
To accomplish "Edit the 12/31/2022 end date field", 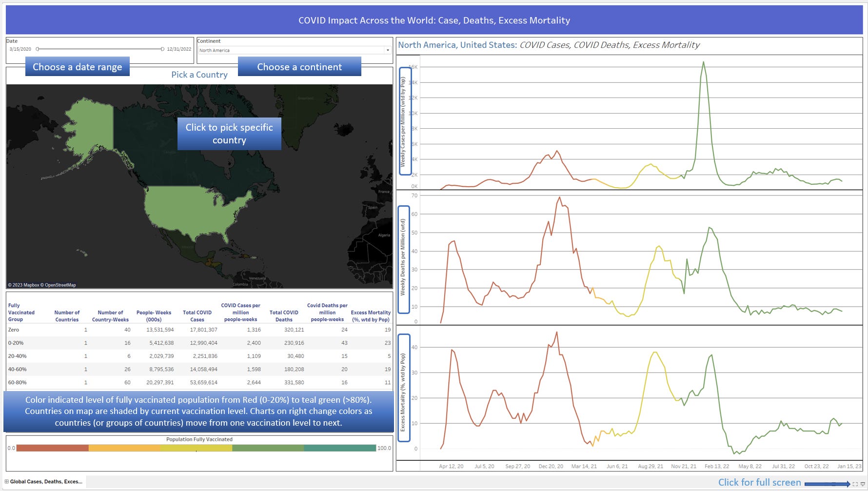I will coord(179,49).
